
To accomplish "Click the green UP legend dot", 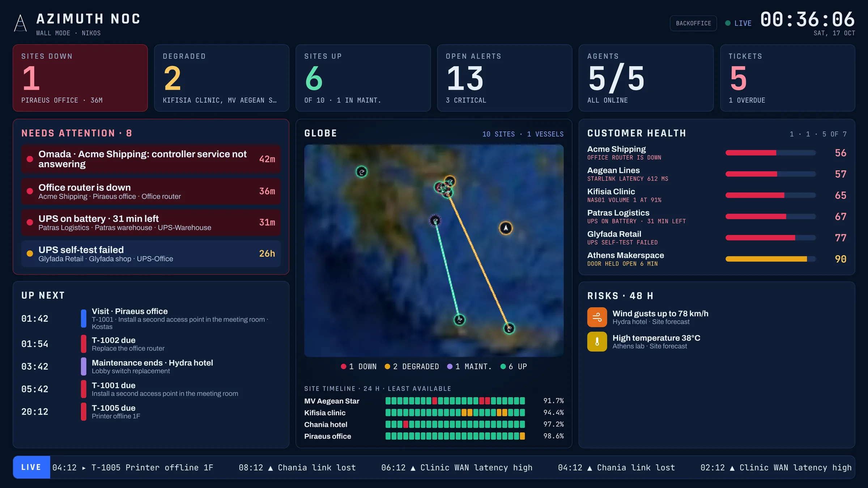I will (x=503, y=367).
